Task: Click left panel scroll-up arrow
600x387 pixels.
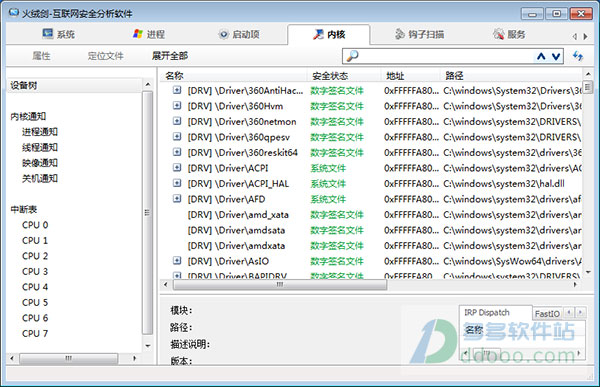Action: pyautogui.click(x=147, y=84)
